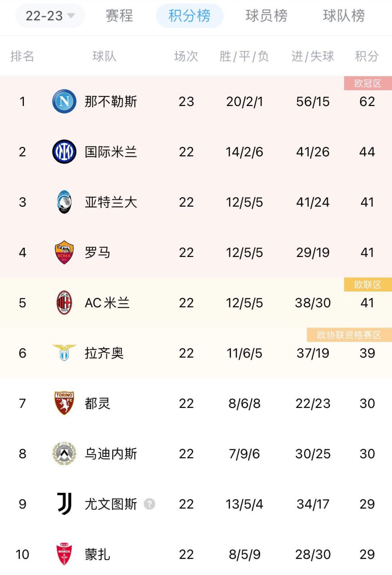The width and height of the screenshot is (392, 575).
Task: Open the 球员榜 tab
Action: [266, 16]
